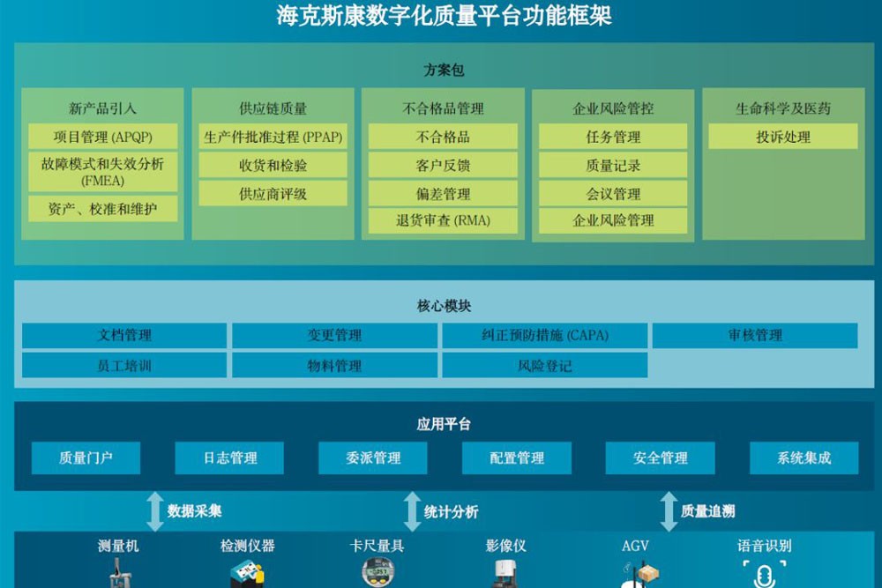
Task: Click the 安全管理 platform button
Action: point(661,458)
